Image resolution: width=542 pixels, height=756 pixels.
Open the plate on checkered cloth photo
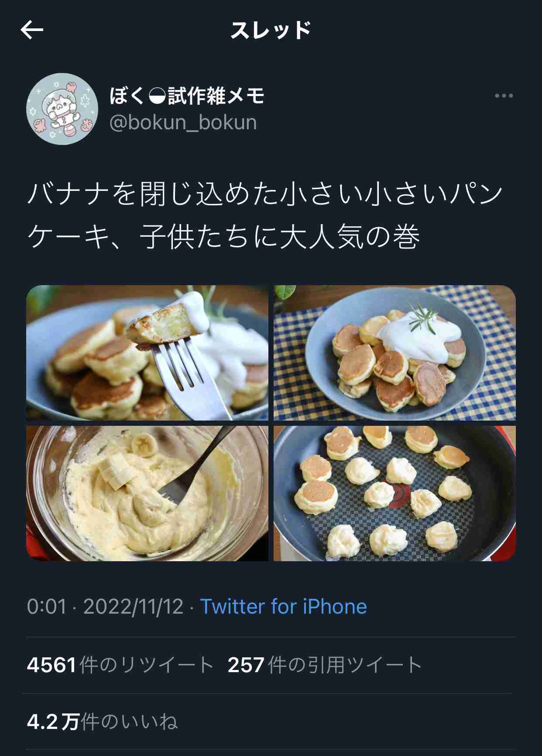point(394,353)
